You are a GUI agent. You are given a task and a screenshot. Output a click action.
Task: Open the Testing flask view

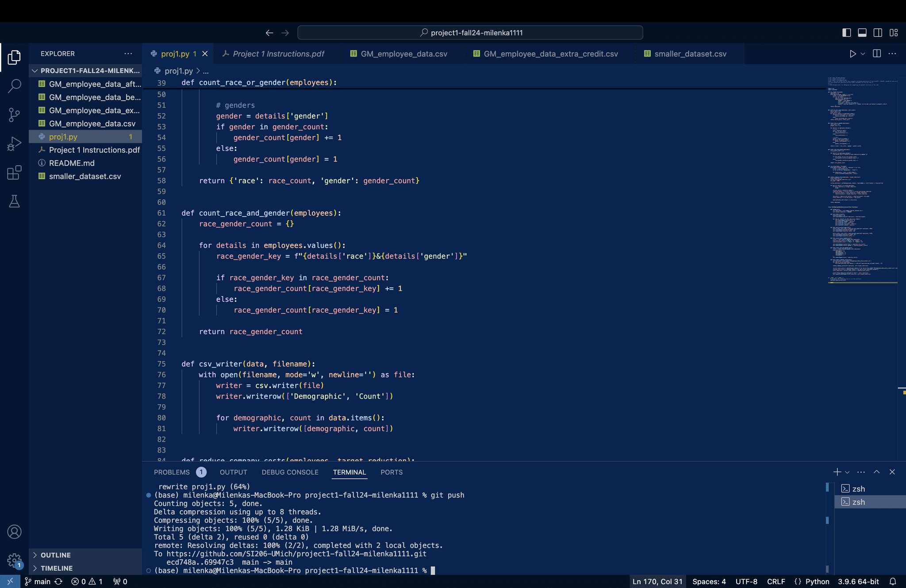tap(14, 202)
